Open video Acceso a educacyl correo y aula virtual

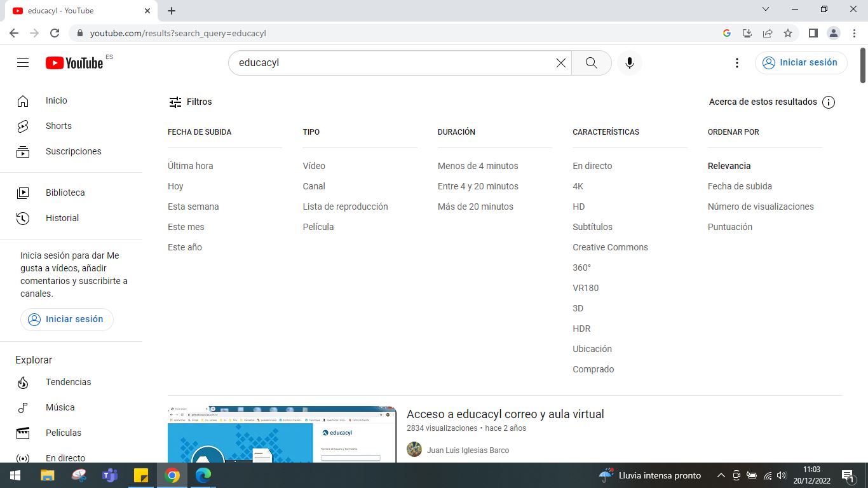[x=505, y=414]
